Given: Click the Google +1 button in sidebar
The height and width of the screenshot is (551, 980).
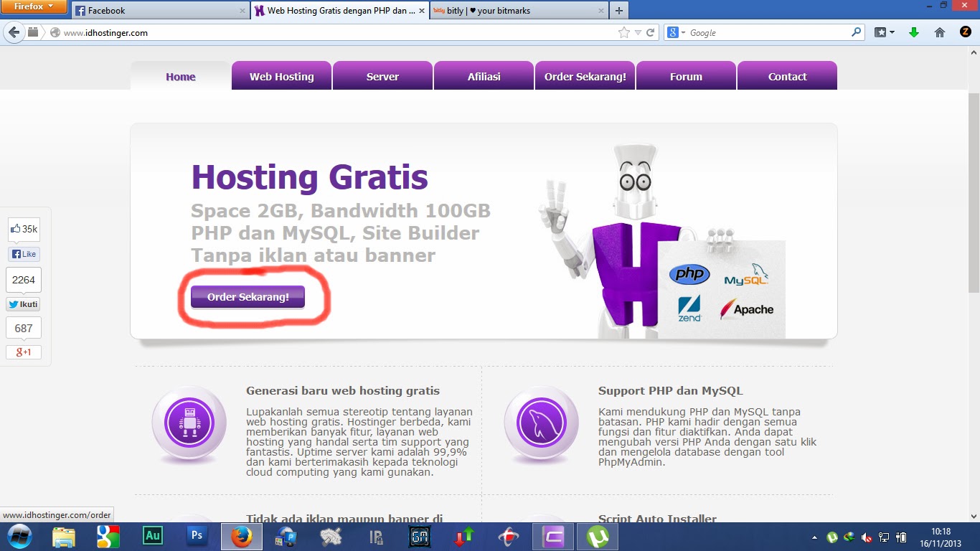Looking at the screenshot, I should click(x=24, y=352).
